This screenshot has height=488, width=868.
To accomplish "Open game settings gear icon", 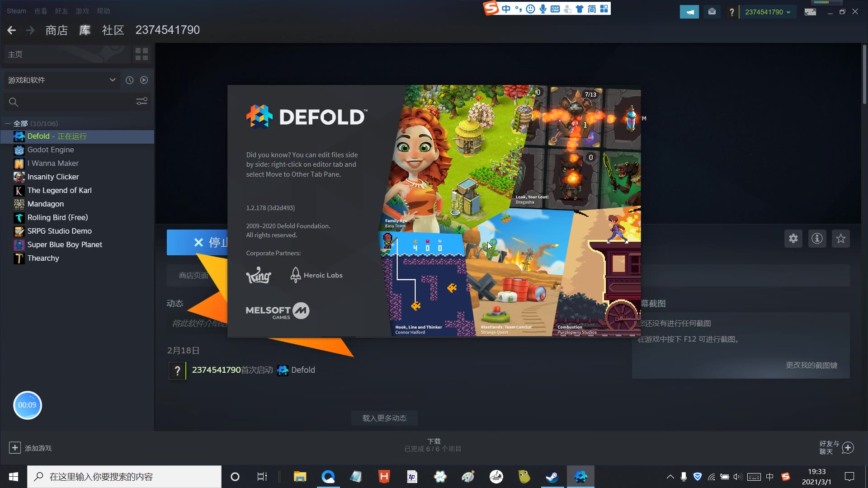I will click(x=793, y=239).
